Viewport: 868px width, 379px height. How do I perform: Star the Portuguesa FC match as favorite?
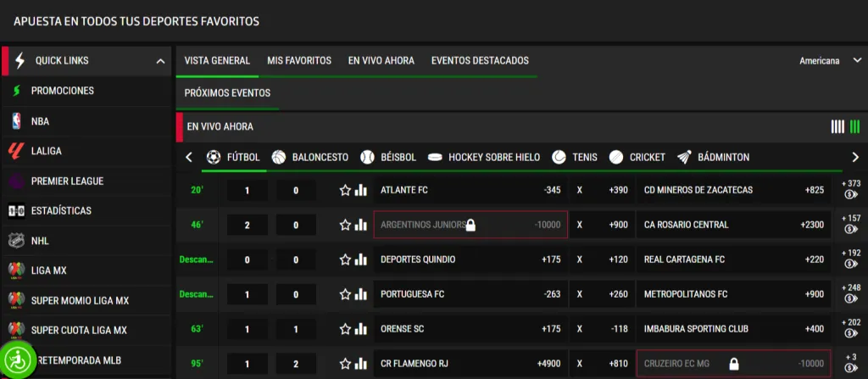(x=345, y=294)
